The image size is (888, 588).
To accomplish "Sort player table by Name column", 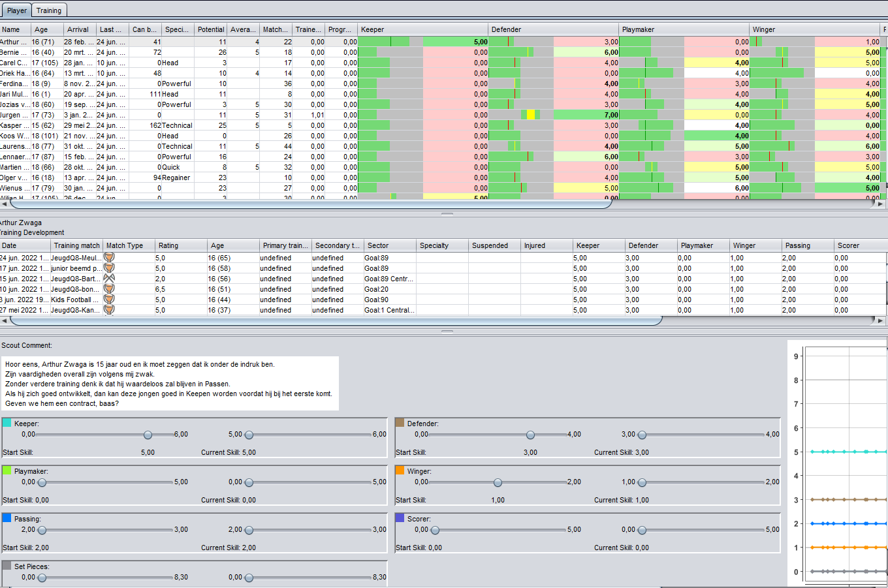I will click(x=15, y=29).
